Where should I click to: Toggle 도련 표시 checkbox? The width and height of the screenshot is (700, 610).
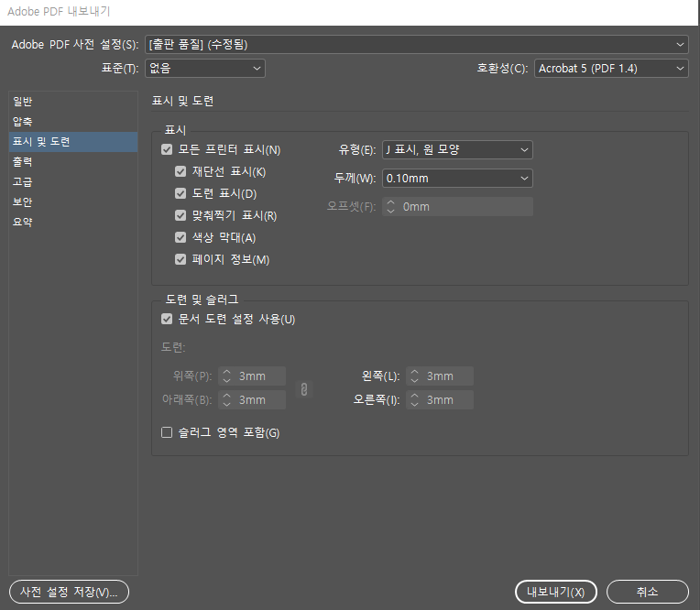coord(180,193)
